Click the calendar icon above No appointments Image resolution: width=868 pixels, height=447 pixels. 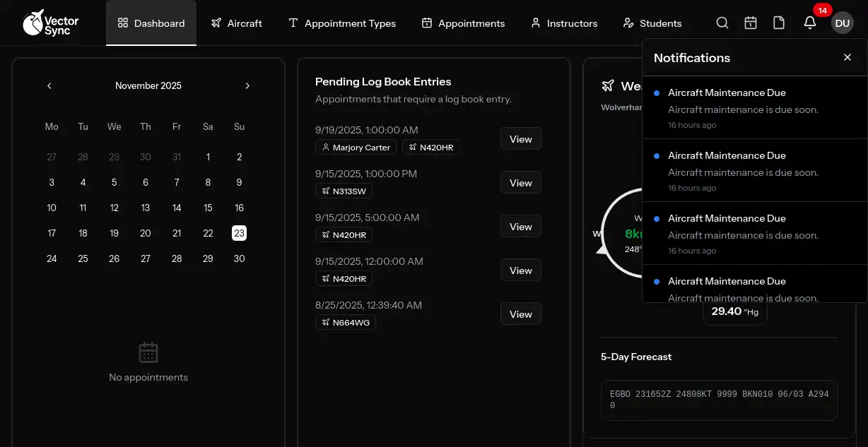(x=148, y=352)
